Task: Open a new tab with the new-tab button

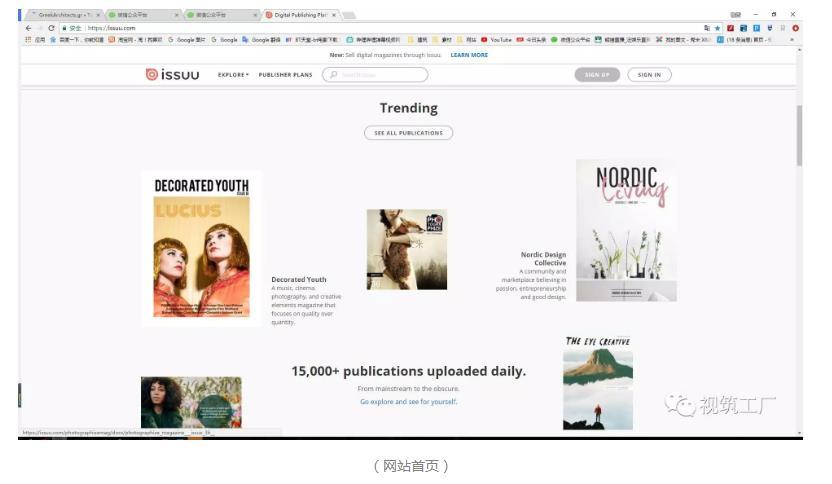Action: pos(349,15)
